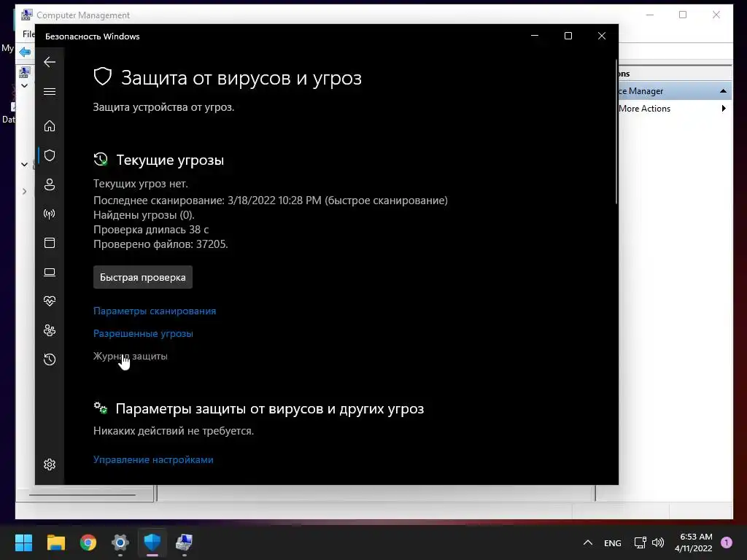747x560 pixels.
Task: Expand More Actions in Computer Management
Action: (673, 109)
